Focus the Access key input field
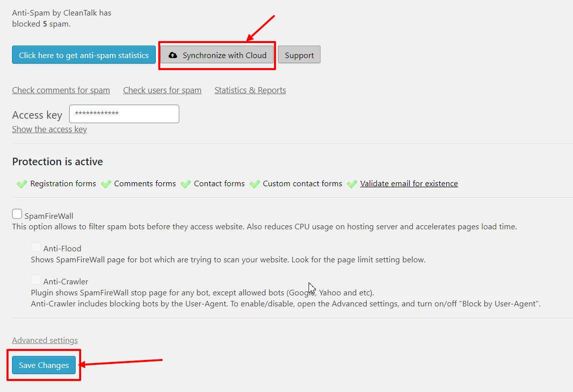The image size is (573, 392). (x=124, y=114)
